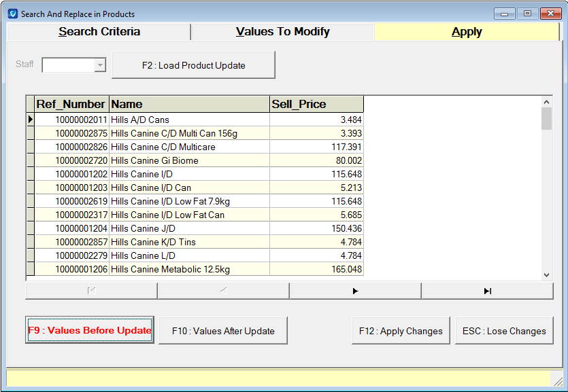This screenshot has width=568, height=392.
Task: Click reference number 10000002875
Action: pos(71,133)
